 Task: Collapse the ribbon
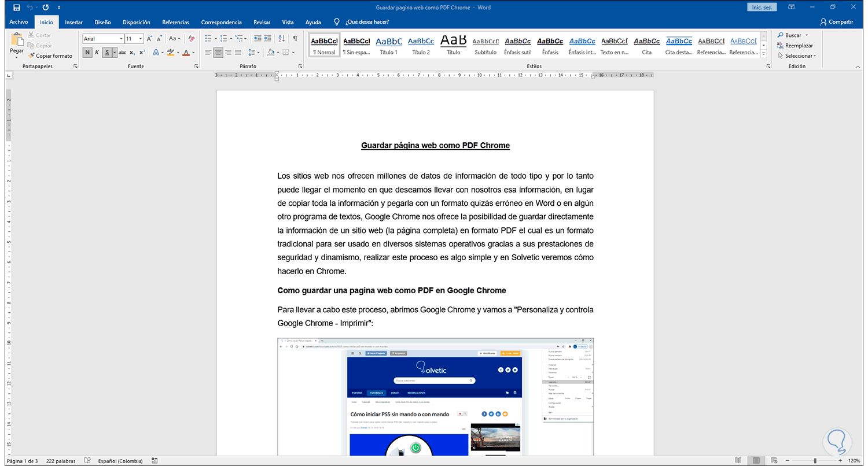click(859, 66)
